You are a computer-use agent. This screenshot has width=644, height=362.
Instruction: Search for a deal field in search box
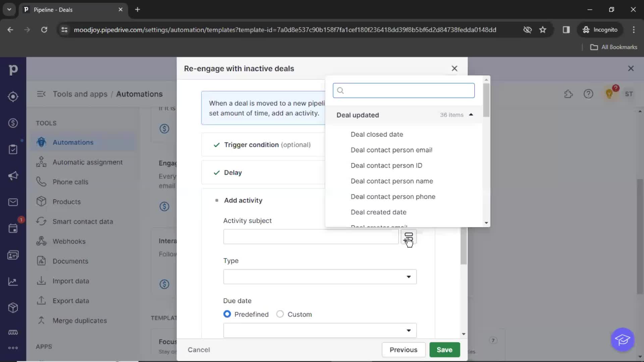click(404, 90)
